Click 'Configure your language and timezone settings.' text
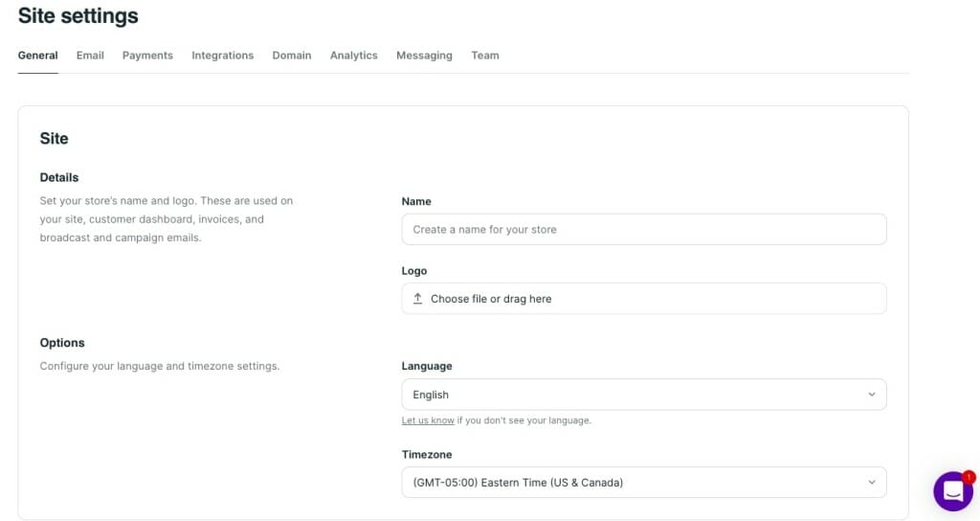 [x=160, y=366]
